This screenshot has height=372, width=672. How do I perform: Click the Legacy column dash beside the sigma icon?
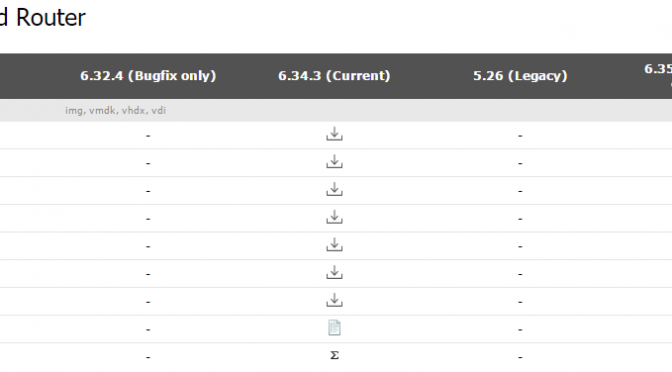point(520,357)
